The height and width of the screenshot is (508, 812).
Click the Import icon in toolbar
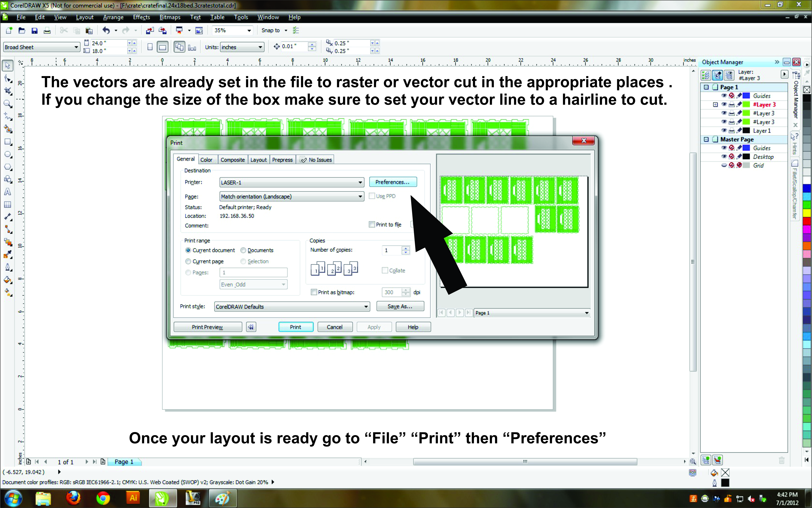(150, 31)
